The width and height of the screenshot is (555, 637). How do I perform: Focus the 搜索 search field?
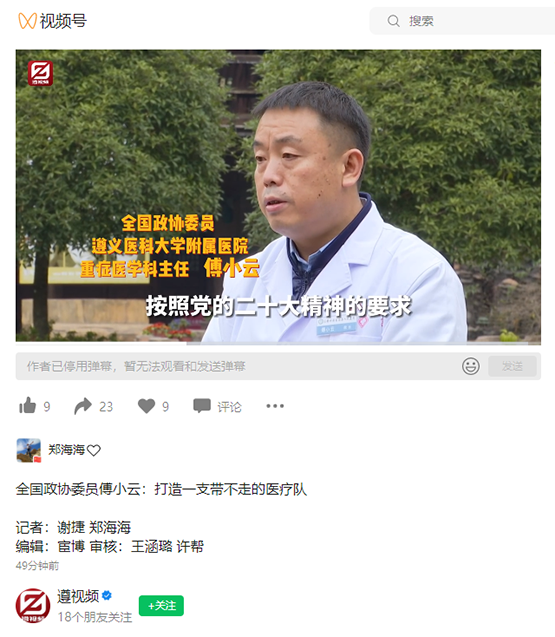[462, 21]
